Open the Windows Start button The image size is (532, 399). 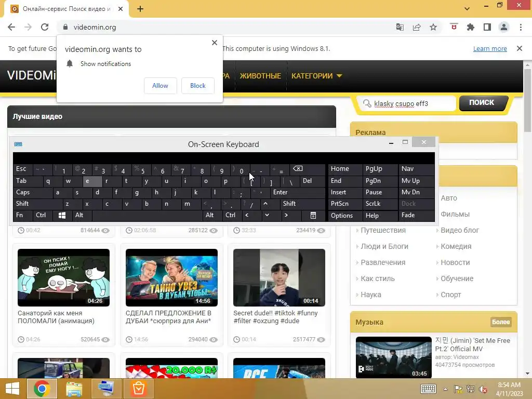click(x=12, y=389)
